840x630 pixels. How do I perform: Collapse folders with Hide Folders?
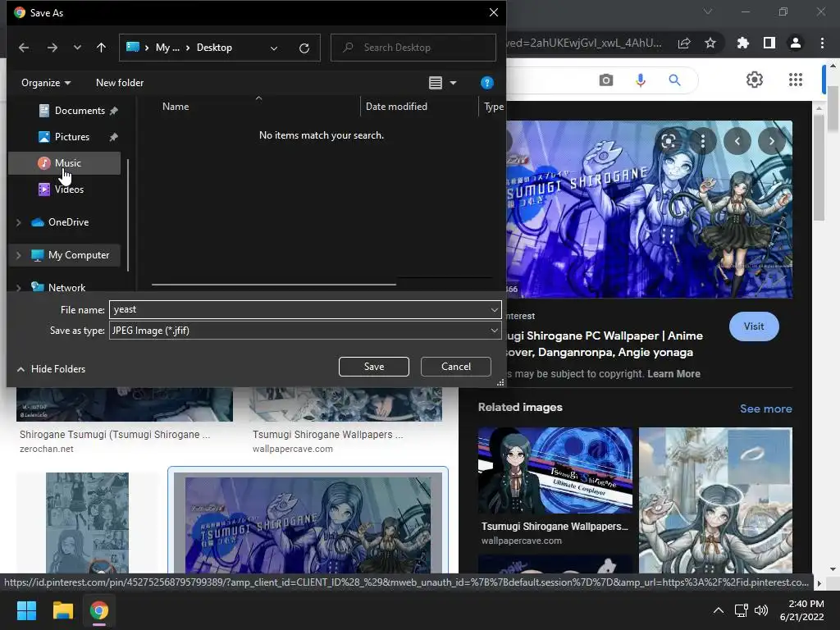coord(52,368)
